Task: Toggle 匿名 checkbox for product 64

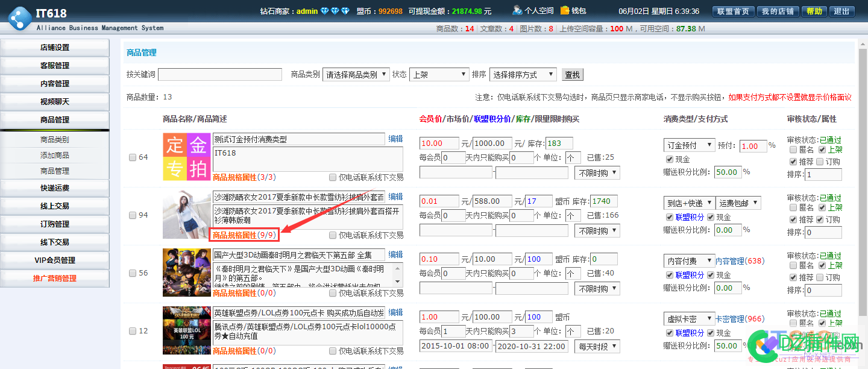Action: 793,150
